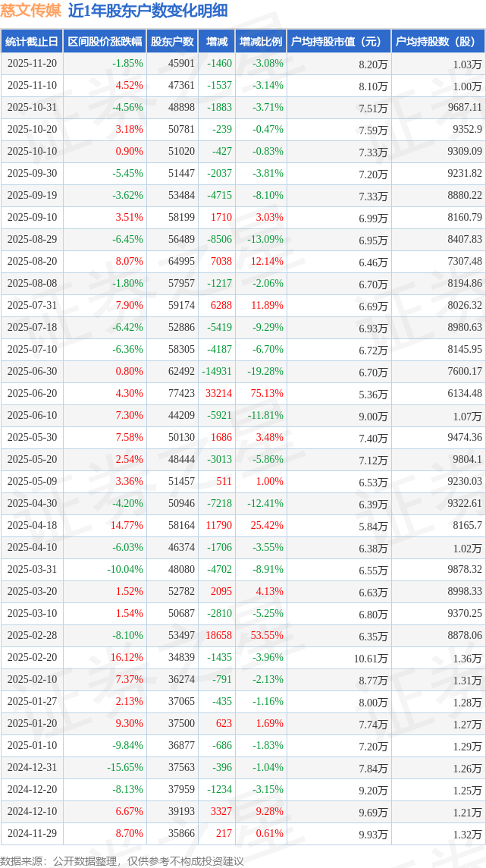Screen dimensions: 486x868
Task: Select the 9687.11 shares-per-holder cell
Action: (x=466, y=108)
